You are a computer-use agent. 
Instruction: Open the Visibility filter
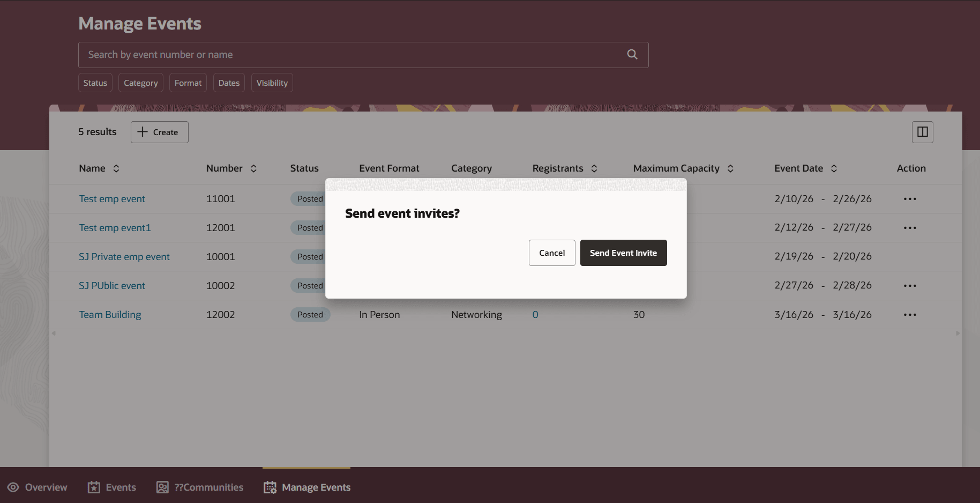pos(272,82)
